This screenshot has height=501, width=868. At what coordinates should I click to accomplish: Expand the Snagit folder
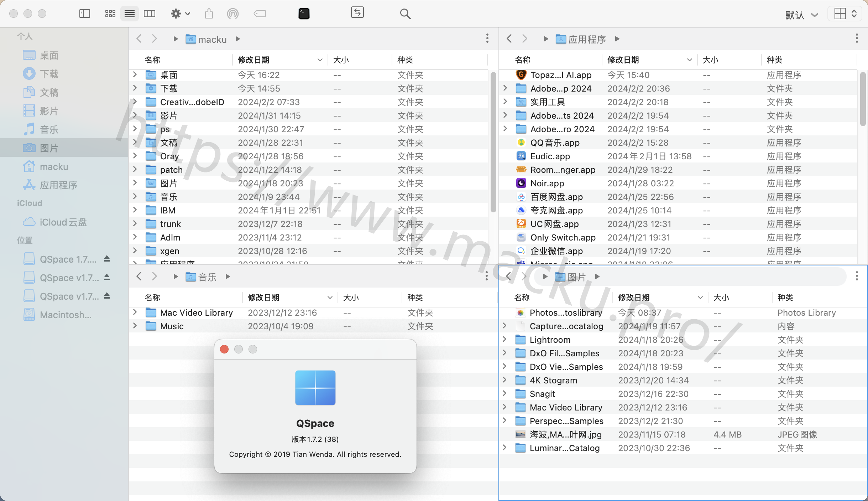(504, 393)
